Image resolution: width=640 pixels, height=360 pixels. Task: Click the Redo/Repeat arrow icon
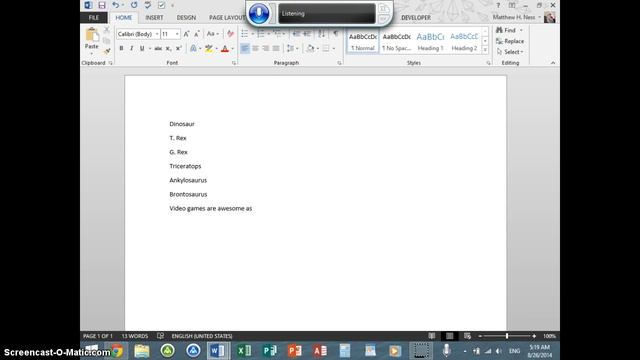[x=134, y=5]
